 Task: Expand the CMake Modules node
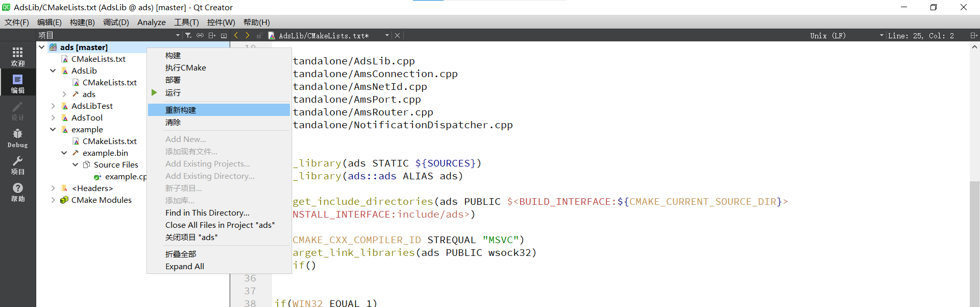[53, 200]
